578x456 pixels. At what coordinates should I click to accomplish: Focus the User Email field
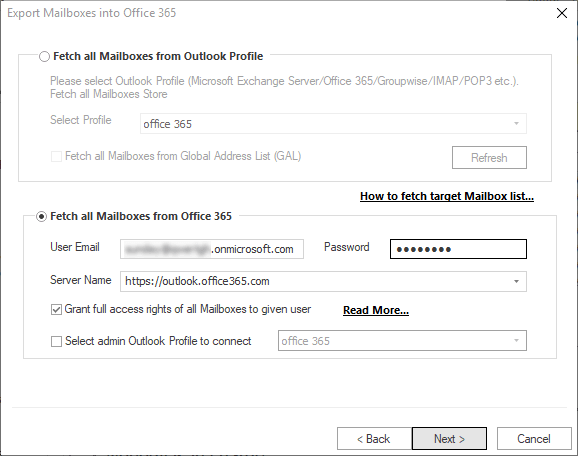[212, 249]
